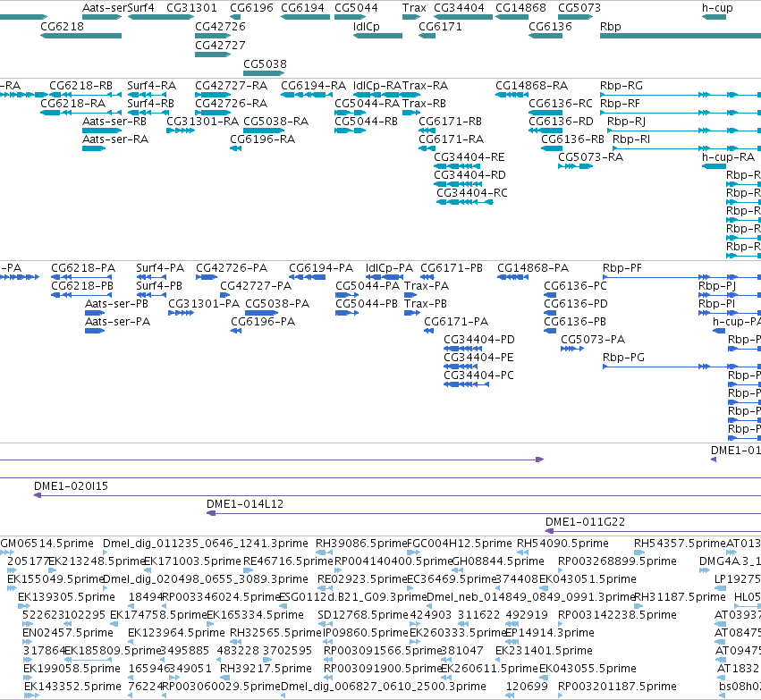The height and width of the screenshot is (700, 761).
Task: Select the CG6136 gene bar
Action: (545, 36)
